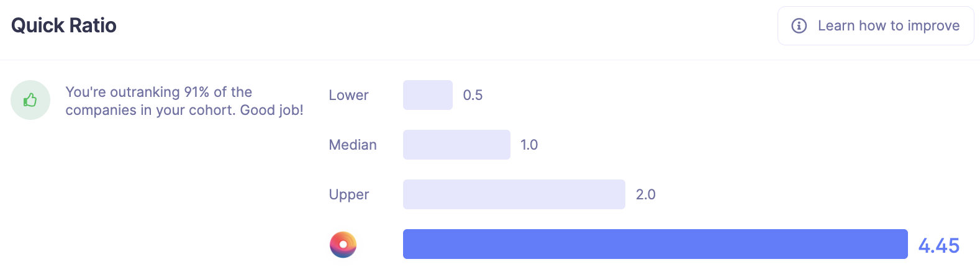
Task: Click the 2.0 upper value
Action: [x=646, y=194]
